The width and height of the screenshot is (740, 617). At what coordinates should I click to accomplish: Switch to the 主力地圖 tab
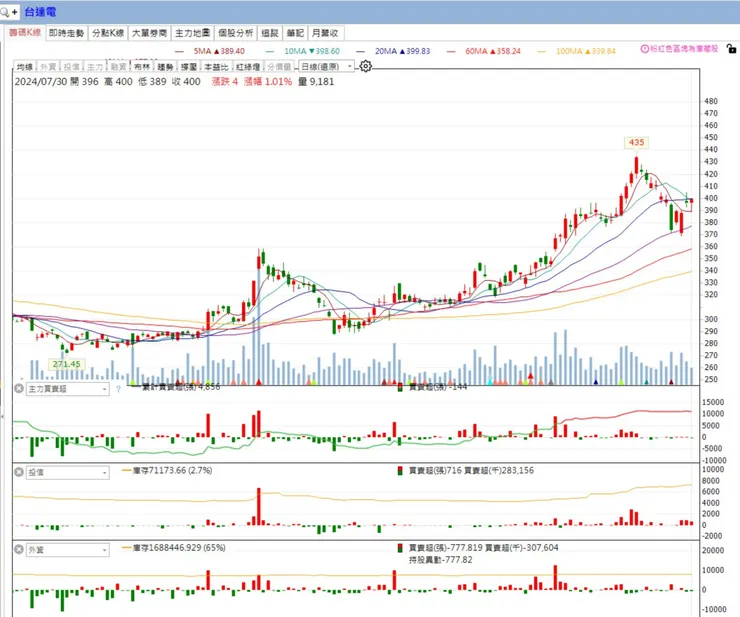click(x=192, y=33)
